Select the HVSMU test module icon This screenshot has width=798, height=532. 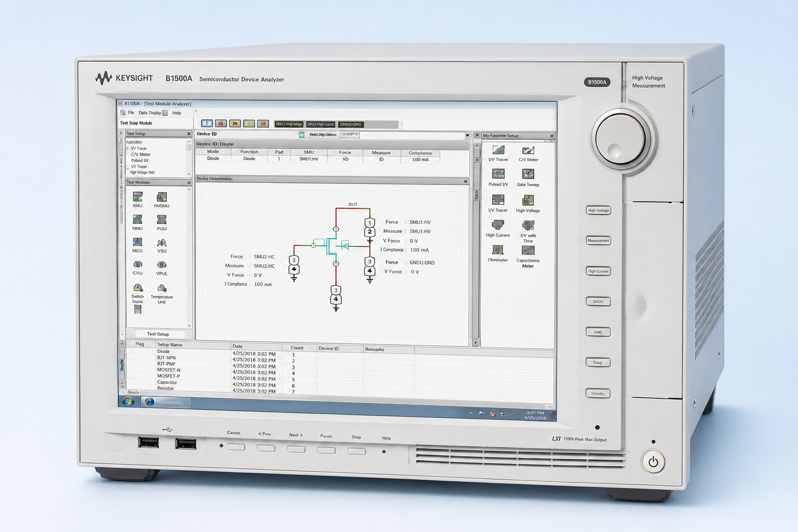tap(162, 197)
